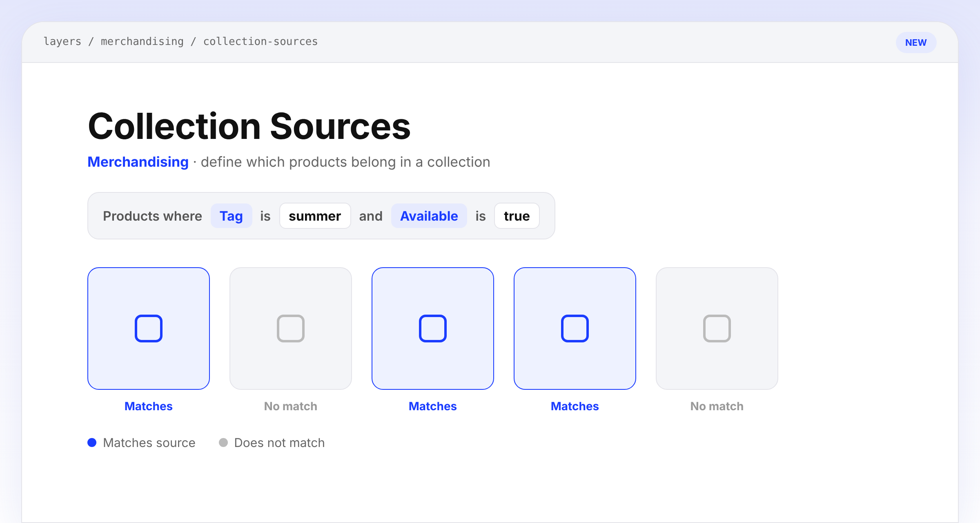Click the blue Matches source legend dot
The height and width of the screenshot is (523, 980).
(92, 443)
